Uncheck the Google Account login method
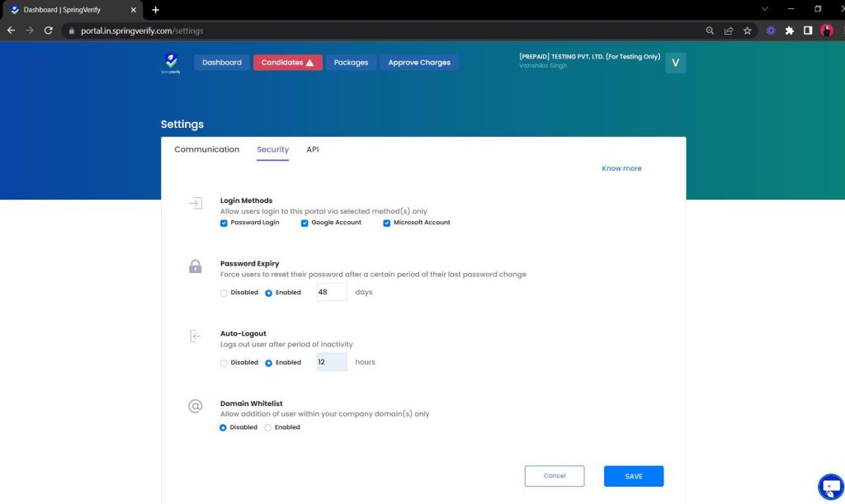845x504 pixels. coord(304,222)
